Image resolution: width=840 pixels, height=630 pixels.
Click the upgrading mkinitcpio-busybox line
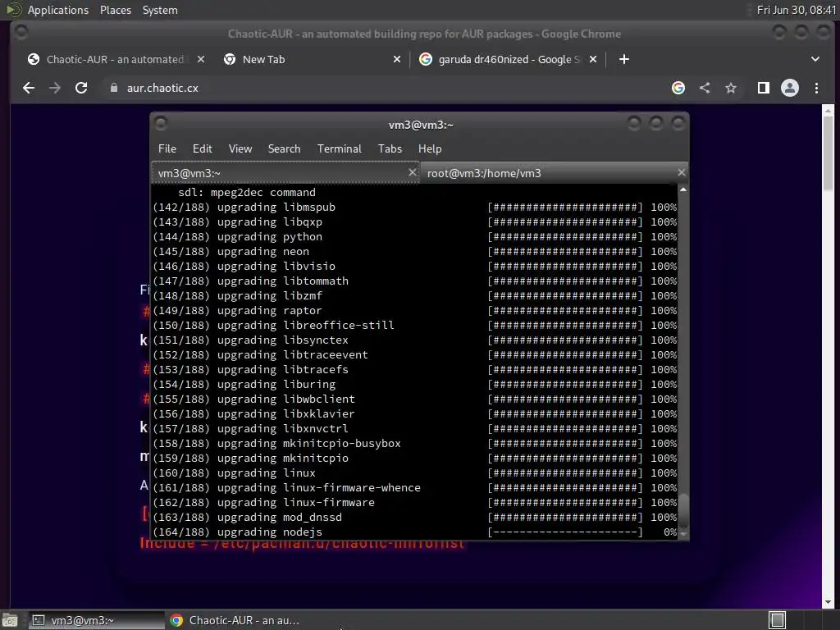[x=414, y=444]
